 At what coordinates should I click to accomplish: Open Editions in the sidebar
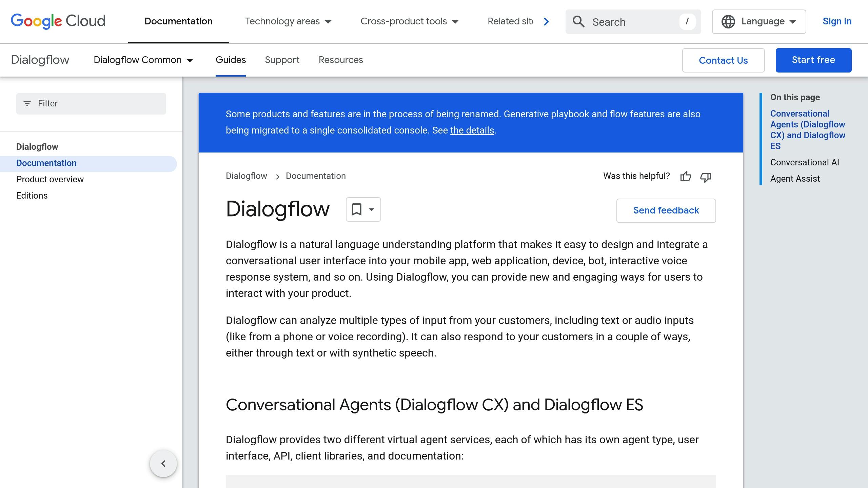[32, 196]
